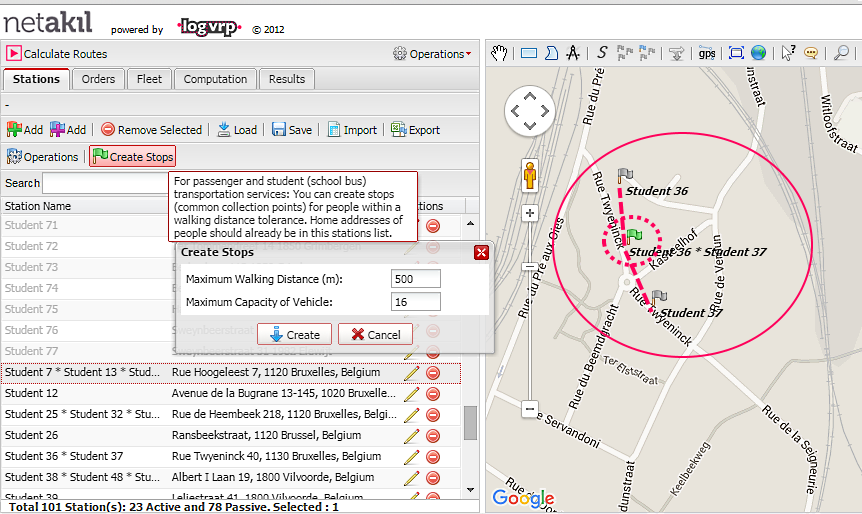
Task: Select the polygon selection map tool
Action: click(551, 53)
